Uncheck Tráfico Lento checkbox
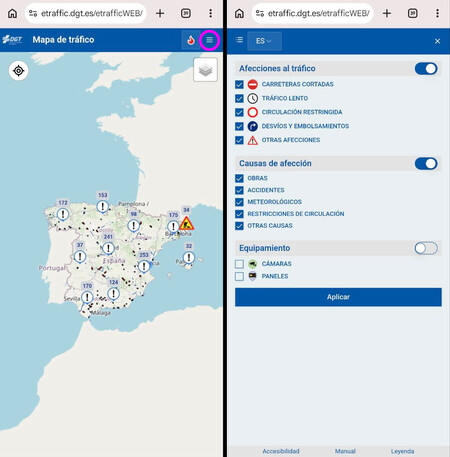This screenshot has height=457, width=450. [x=239, y=98]
